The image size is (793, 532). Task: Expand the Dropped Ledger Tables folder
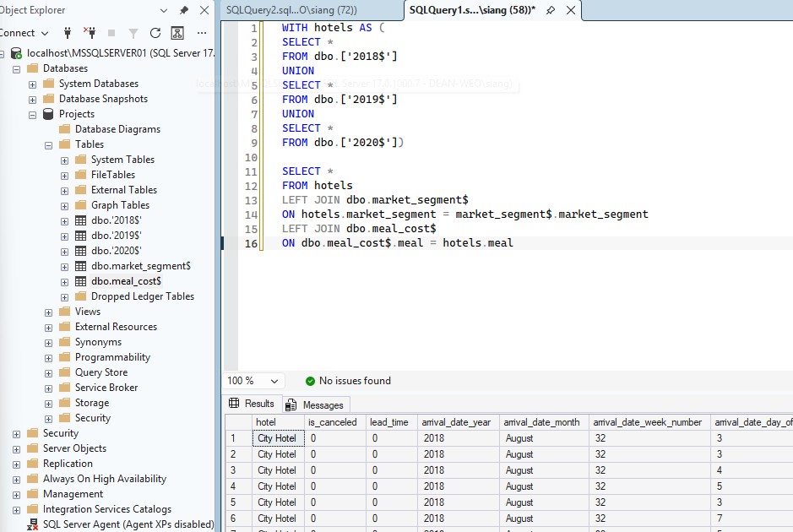coord(64,297)
